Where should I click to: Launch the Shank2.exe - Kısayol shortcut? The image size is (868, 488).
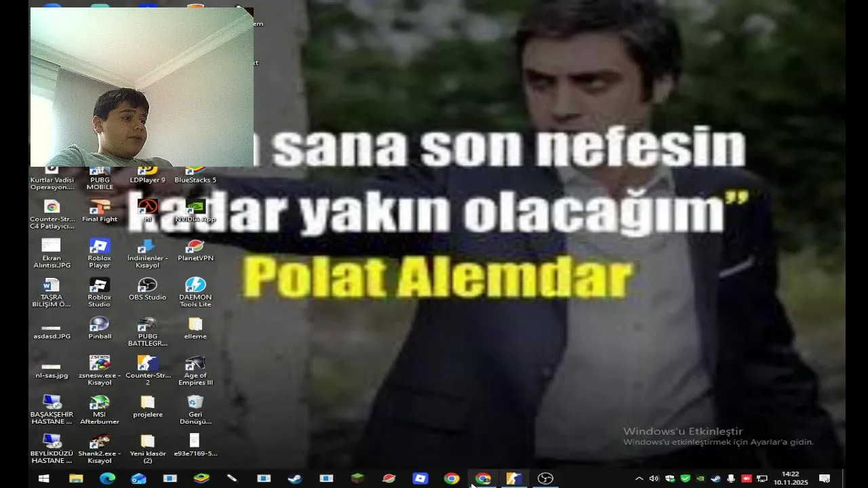pos(100,448)
